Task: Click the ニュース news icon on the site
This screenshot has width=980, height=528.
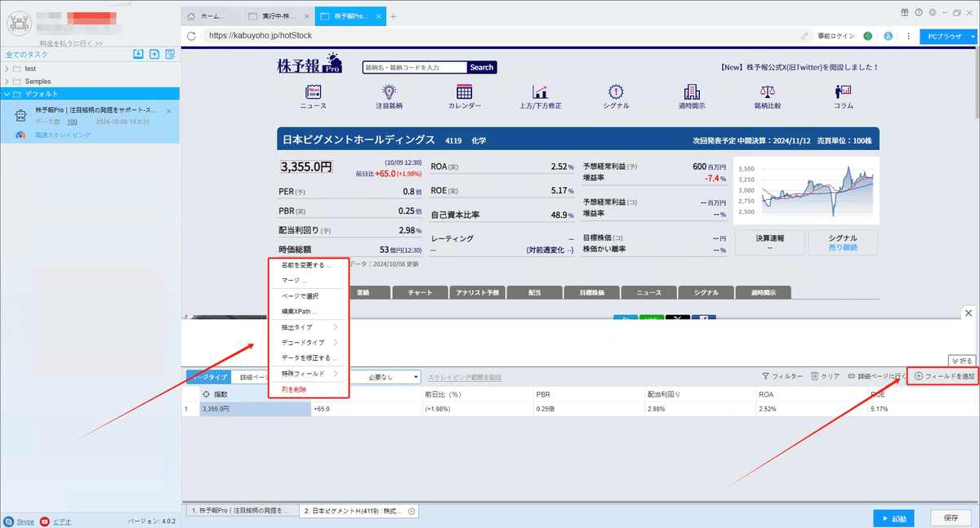Action: click(x=313, y=91)
